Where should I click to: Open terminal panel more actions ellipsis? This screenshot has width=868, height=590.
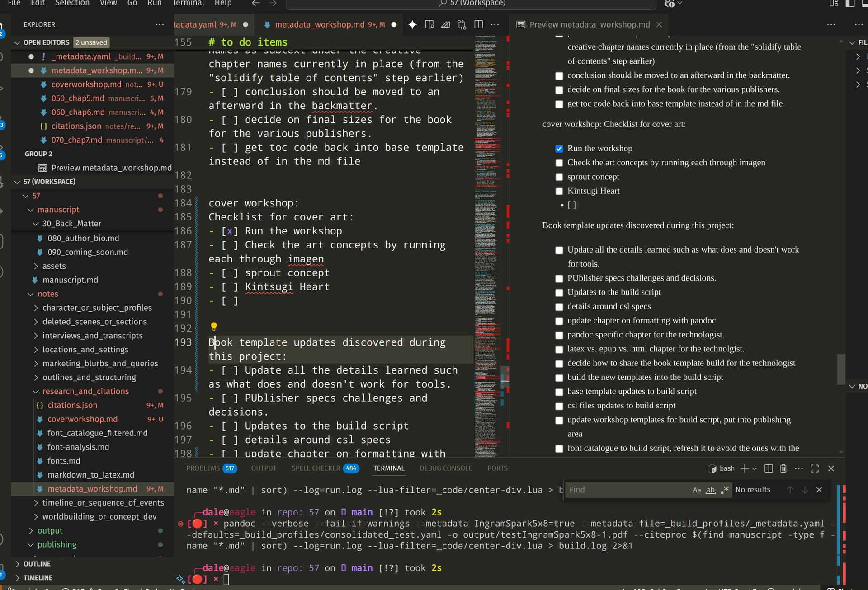click(x=799, y=468)
